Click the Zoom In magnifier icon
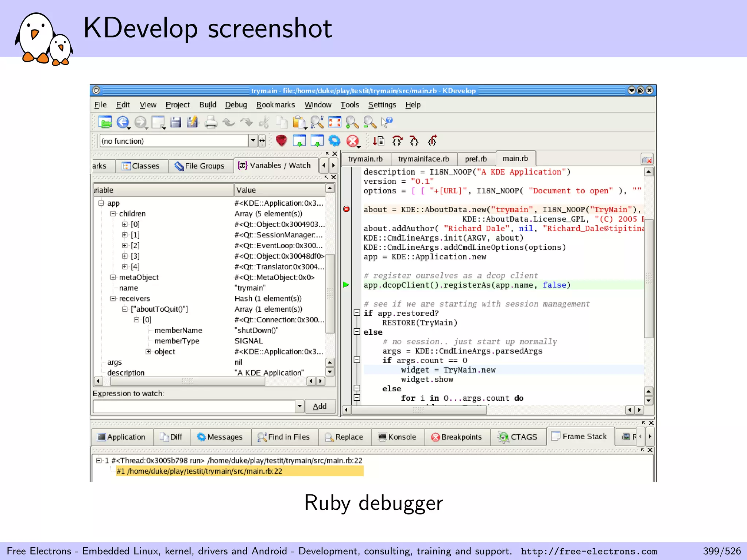The height and width of the screenshot is (560, 747). pos(352,122)
